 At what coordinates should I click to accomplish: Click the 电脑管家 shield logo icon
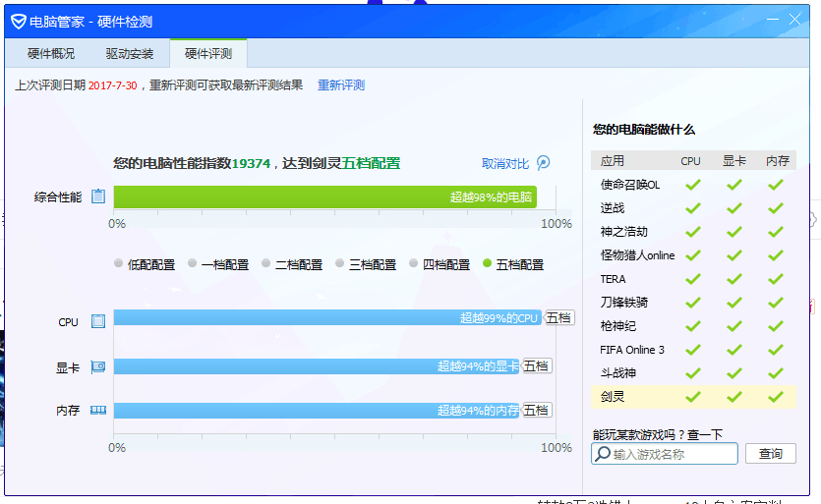point(19,22)
